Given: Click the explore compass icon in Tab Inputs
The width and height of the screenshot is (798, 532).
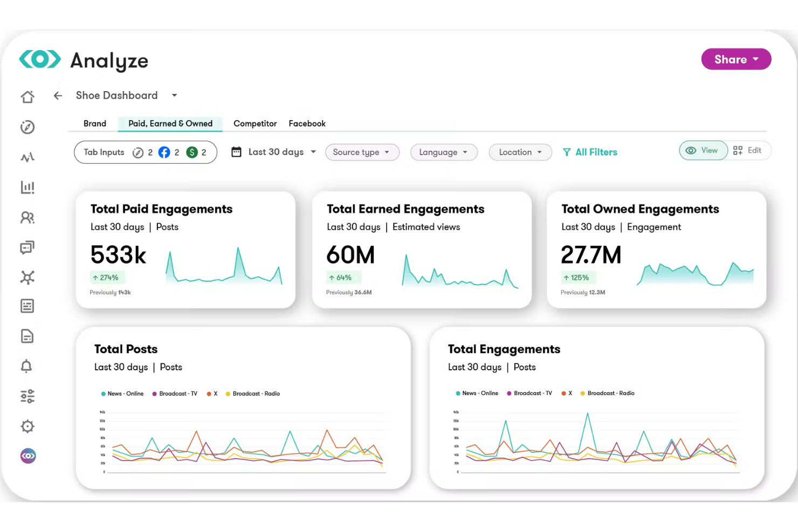Looking at the screenshot, I should (x=138, y=153).
